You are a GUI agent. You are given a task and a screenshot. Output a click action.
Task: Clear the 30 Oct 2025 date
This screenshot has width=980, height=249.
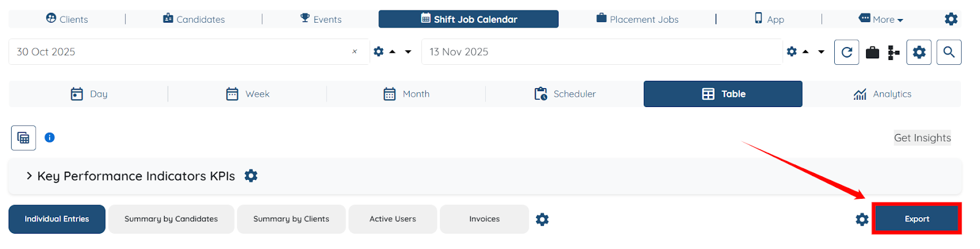355,52
